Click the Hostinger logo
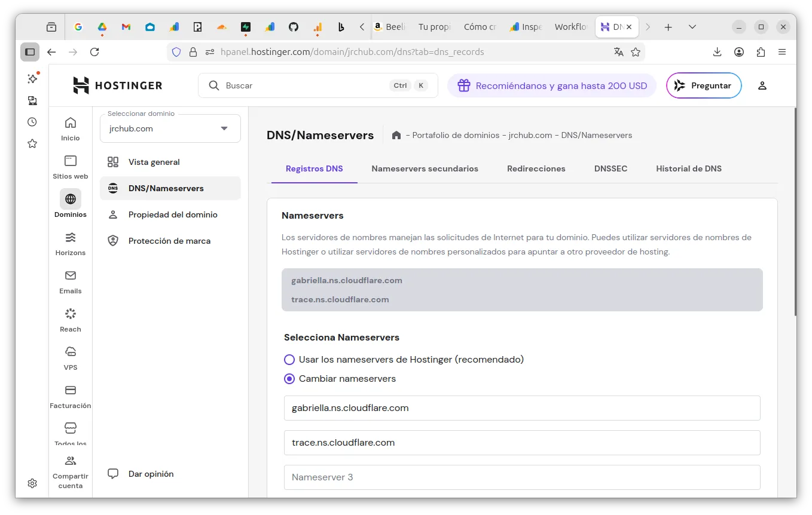 (118, 85)
